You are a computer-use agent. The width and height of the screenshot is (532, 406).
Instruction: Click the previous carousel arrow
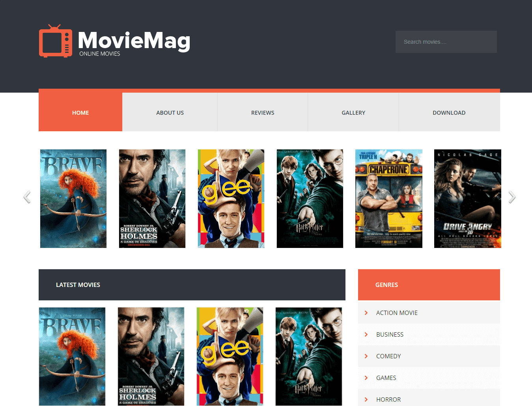[27, 197]
